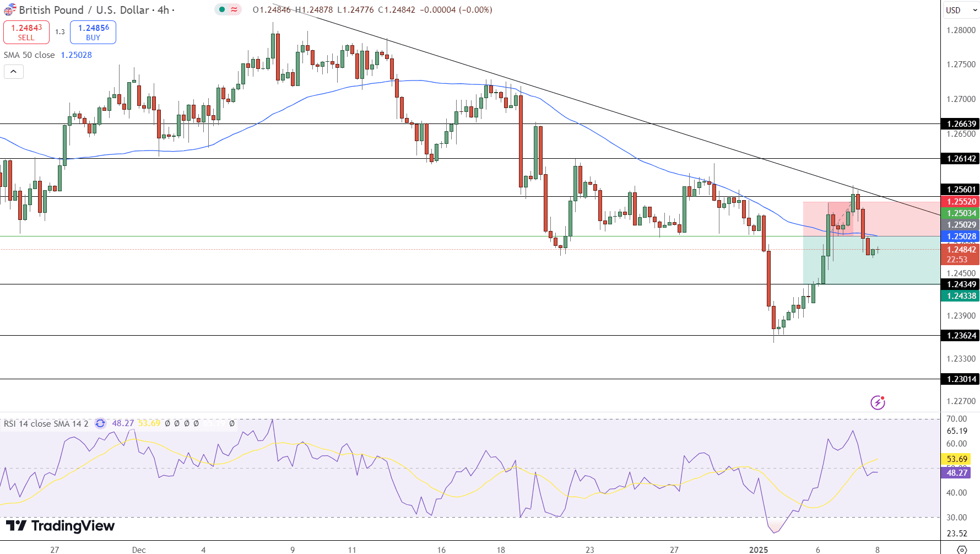
Task: Click the red approximation data indicator icon
Action: [234, 9]
